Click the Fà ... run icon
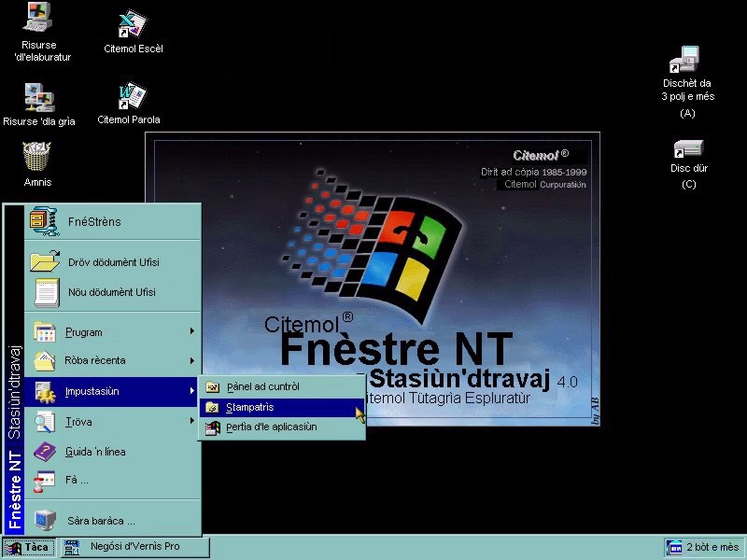The image size is (747, 560). pyautogui.click(x=44, y=481)
